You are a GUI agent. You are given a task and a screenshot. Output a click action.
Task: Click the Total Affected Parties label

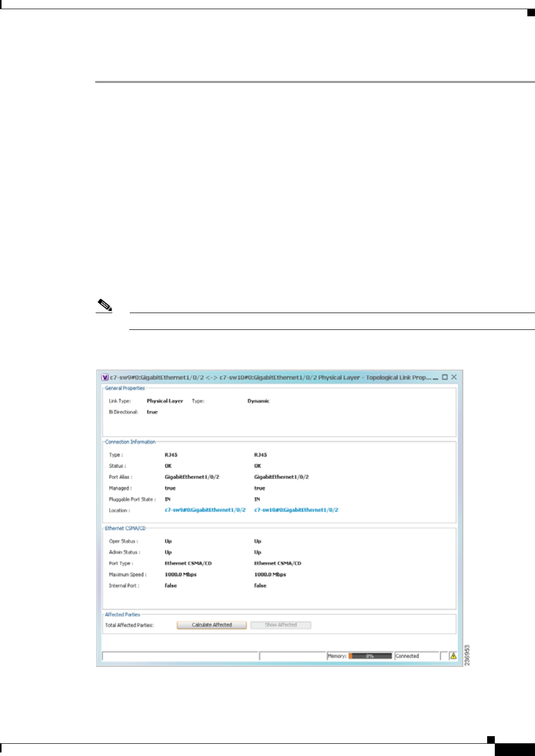click(129, 625)
